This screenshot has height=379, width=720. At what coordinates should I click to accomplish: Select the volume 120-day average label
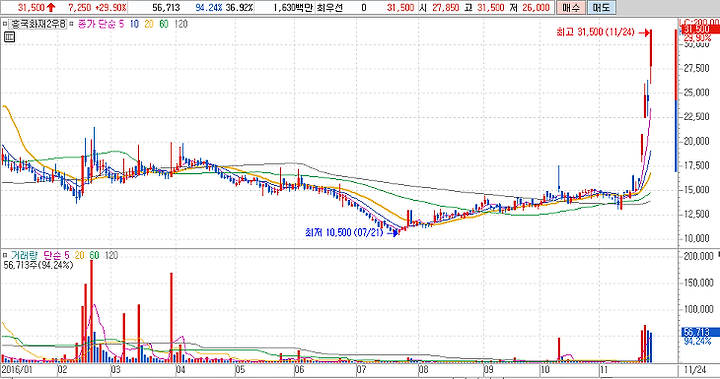coord(111,255)
